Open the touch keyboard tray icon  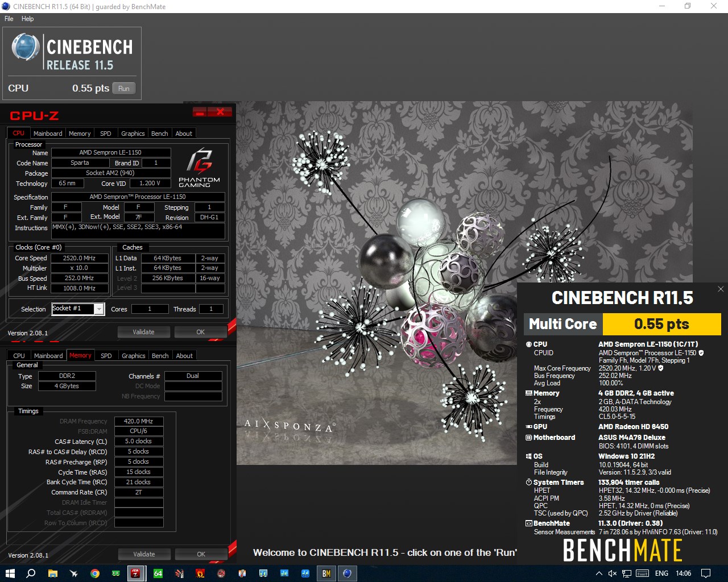click(x=643, y=573)
